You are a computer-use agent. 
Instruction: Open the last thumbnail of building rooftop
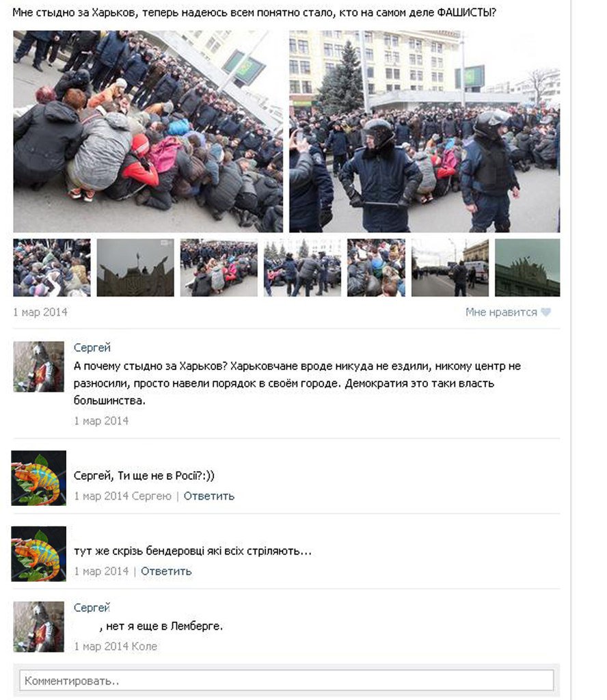(x=528, y=267)
